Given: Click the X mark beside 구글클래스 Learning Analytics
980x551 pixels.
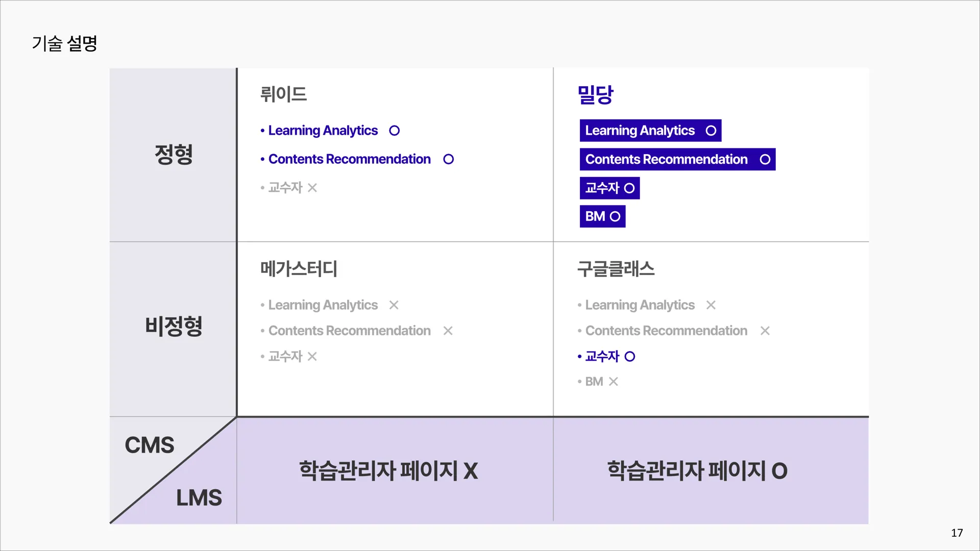Looking at the screenshot, I should (x=710, y=305).
